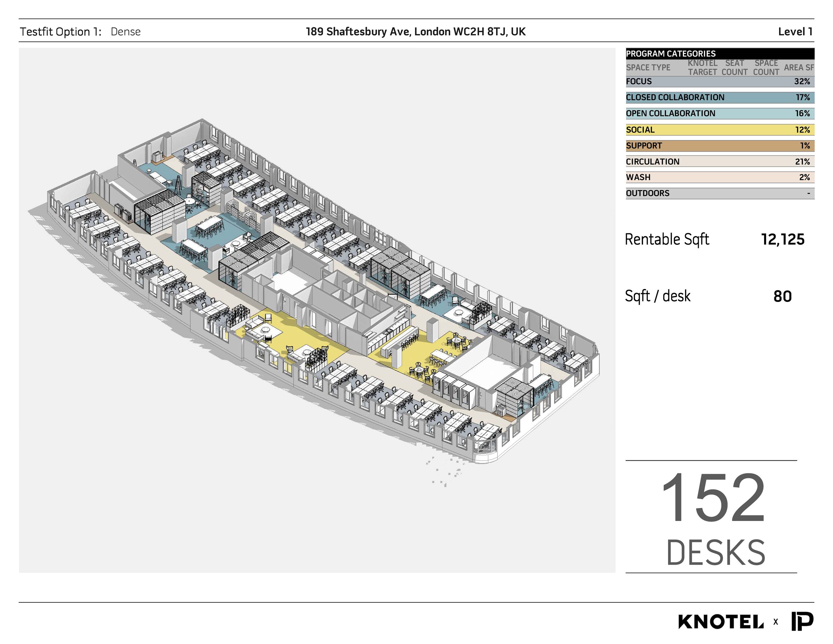Click the 12,125 rentable sqft value
This screenshot has height=644, width=833.
(x=783, y=240)
